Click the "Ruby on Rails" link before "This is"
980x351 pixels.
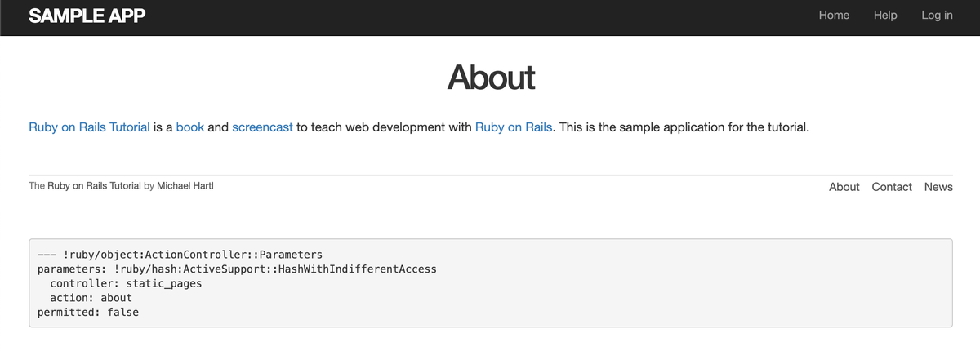[x=514, y=127]
